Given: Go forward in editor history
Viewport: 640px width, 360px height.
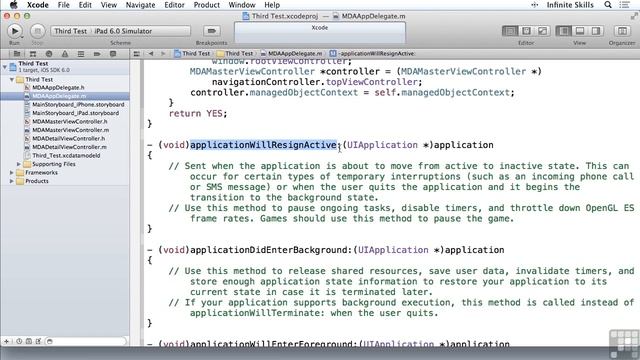Looking at the screenshot, I should (163, 54).
